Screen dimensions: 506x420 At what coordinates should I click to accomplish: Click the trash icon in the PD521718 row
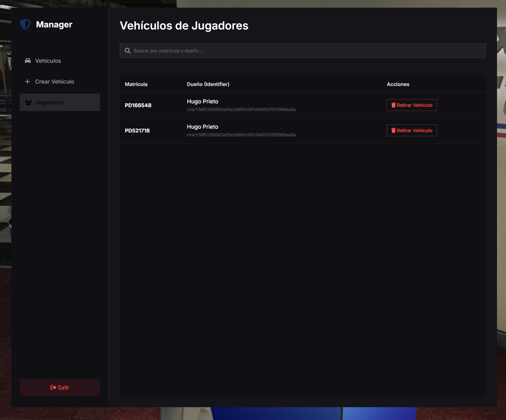pyautogui.click(x=394, y=130)
